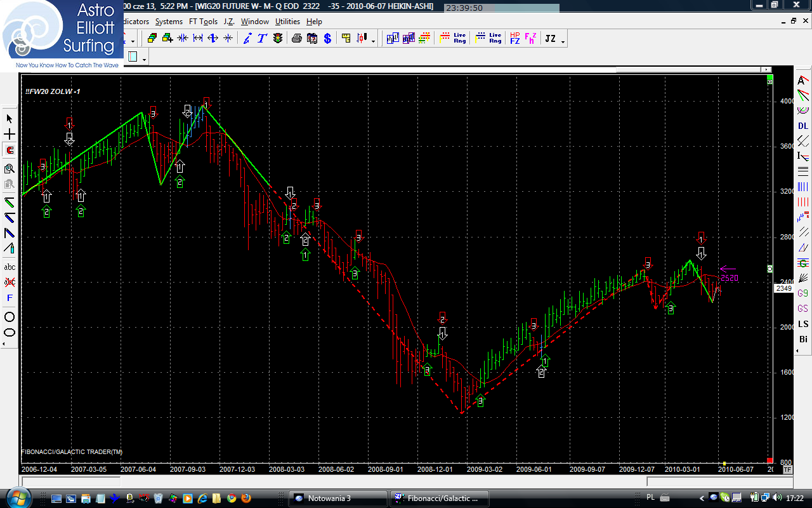The image size is (812, 508).
Task: Click the HP FZ toolbar icon
Action: [514, 39]
